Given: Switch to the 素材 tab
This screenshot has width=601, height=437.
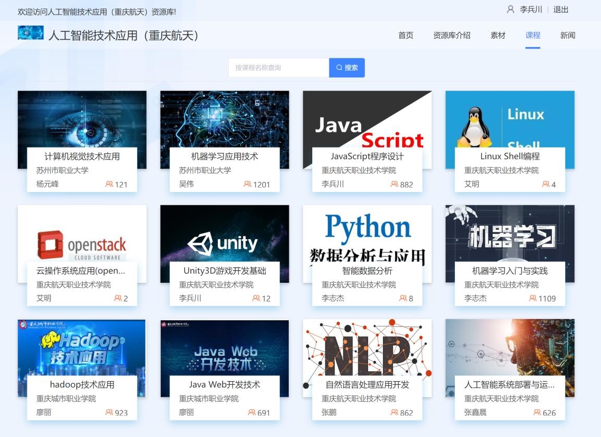Looking at the screenshot, I should tap(498, 35).
